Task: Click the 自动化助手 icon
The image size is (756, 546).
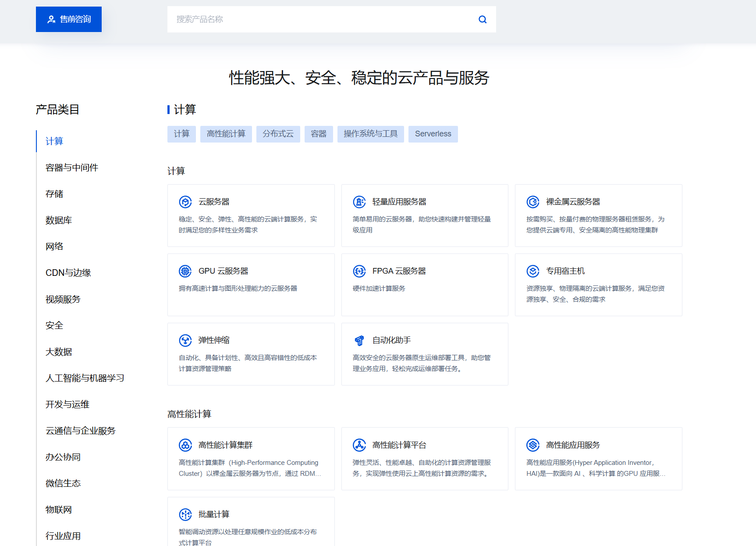Action: point(359,340)
